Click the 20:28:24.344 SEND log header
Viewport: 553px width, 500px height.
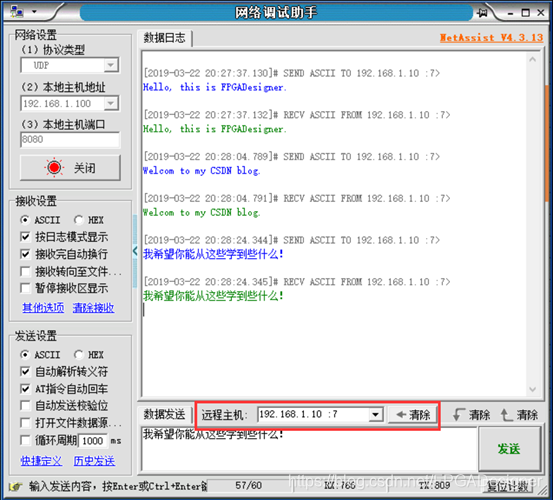tap(292, 240)
